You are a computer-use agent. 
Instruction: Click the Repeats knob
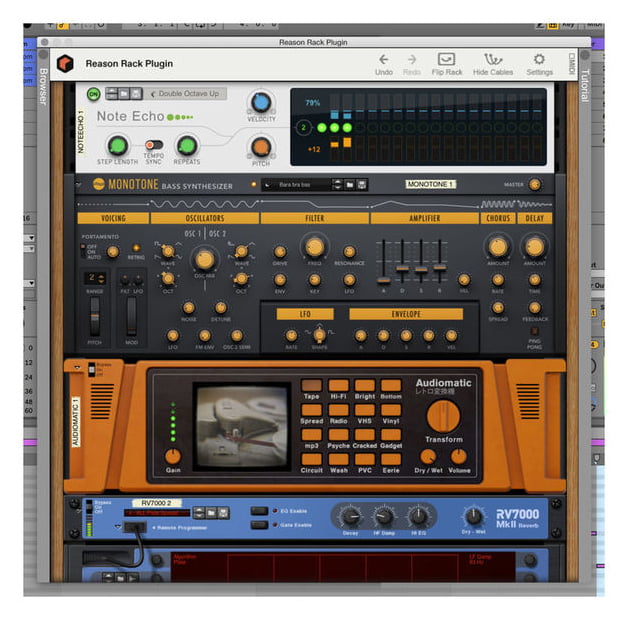coord(187,145)
